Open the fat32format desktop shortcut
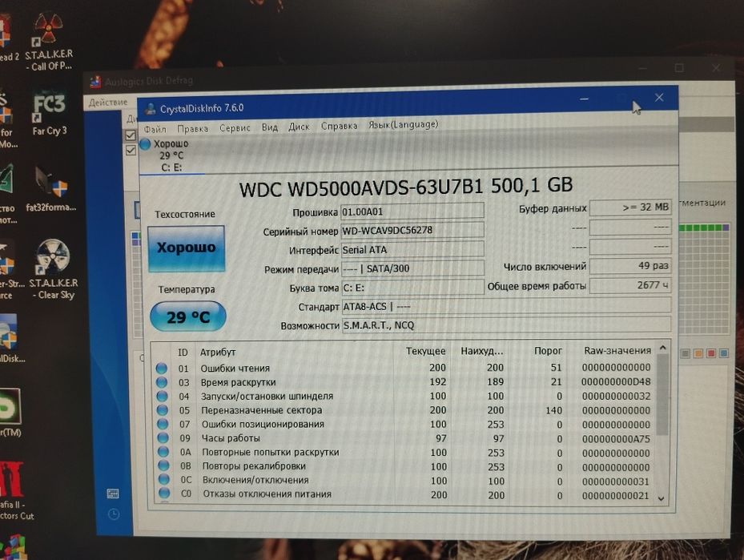 coord(50,190)
